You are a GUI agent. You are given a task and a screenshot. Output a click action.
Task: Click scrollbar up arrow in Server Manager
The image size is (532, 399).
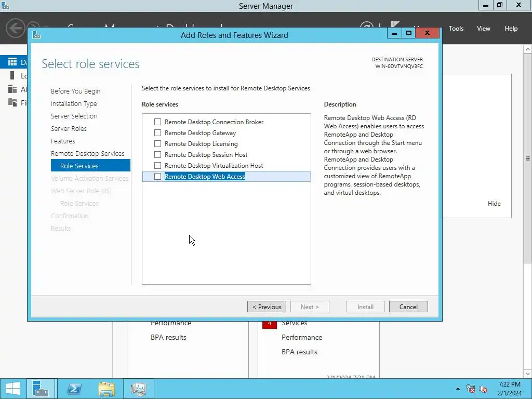click(528, 49)
